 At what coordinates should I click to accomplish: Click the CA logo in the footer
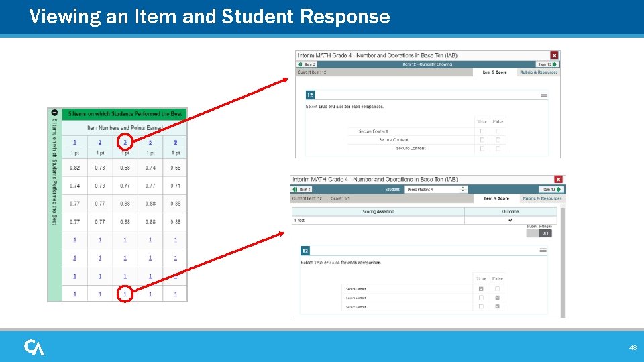(x=34, y=347)
